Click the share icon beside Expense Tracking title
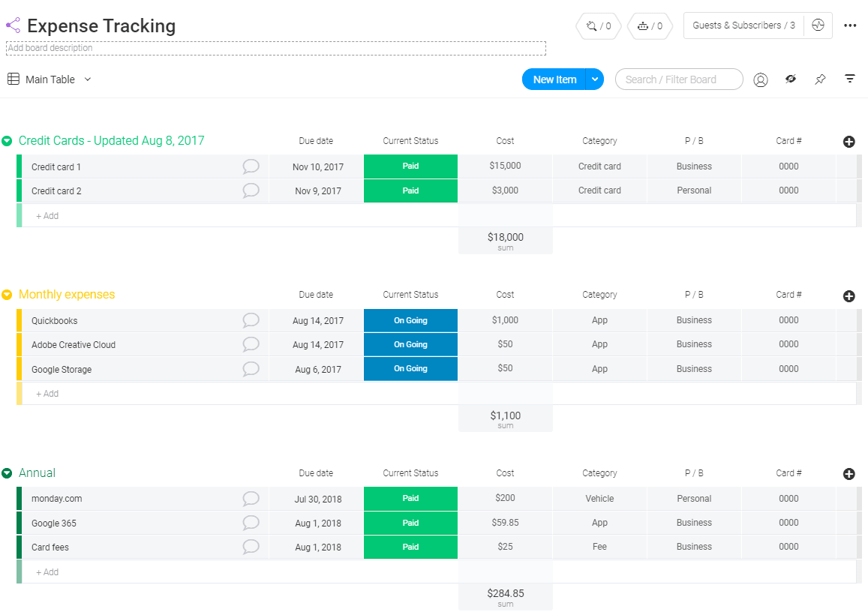 pyautogui.click(x=13, y=25)
